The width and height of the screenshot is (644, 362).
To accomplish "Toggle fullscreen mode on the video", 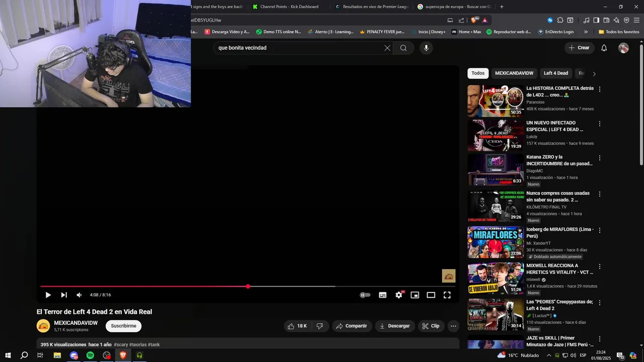I will [447, 295].
